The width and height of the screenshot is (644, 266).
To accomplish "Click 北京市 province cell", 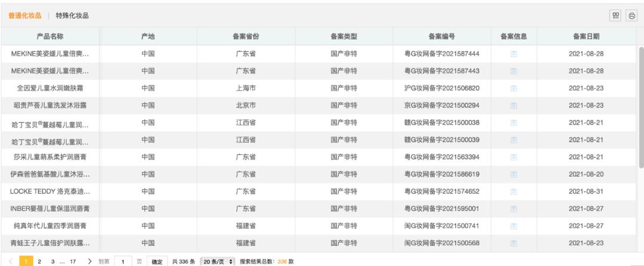I will 246,106.
